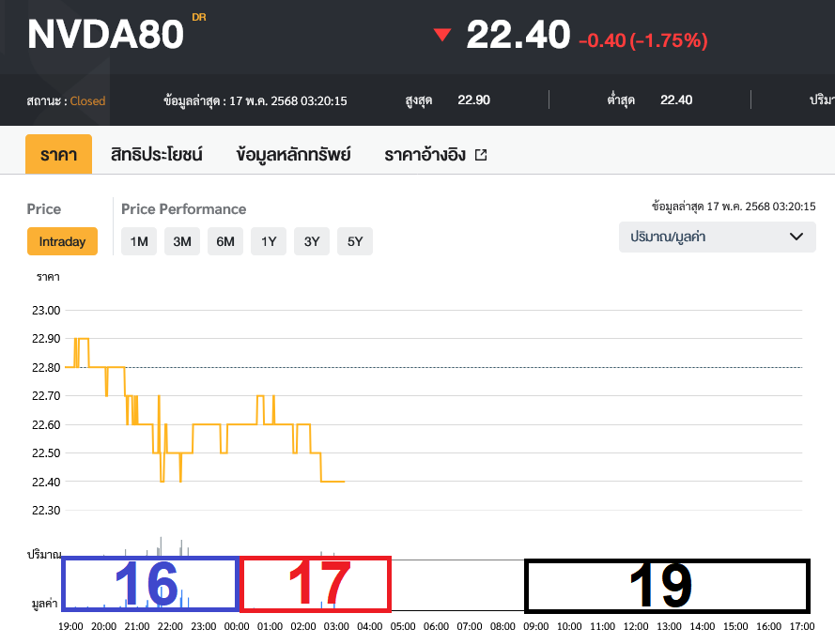The width and height of the screenshot is (835, 644).
Task: Show 1M price performance
Action: pos(139,241)
